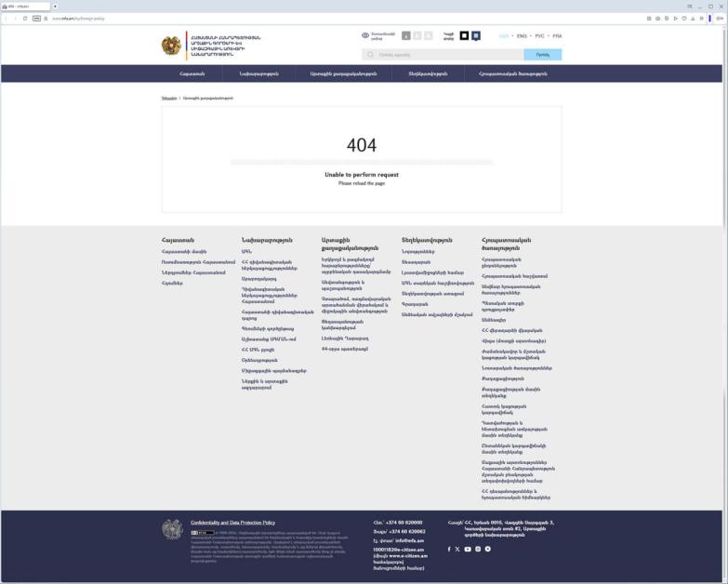Image resolution: width=728 pixels, height=584 pixels.
Task: Toggle the accessibility eye mode
Action: pyautogui.click(x=365, y=35)
